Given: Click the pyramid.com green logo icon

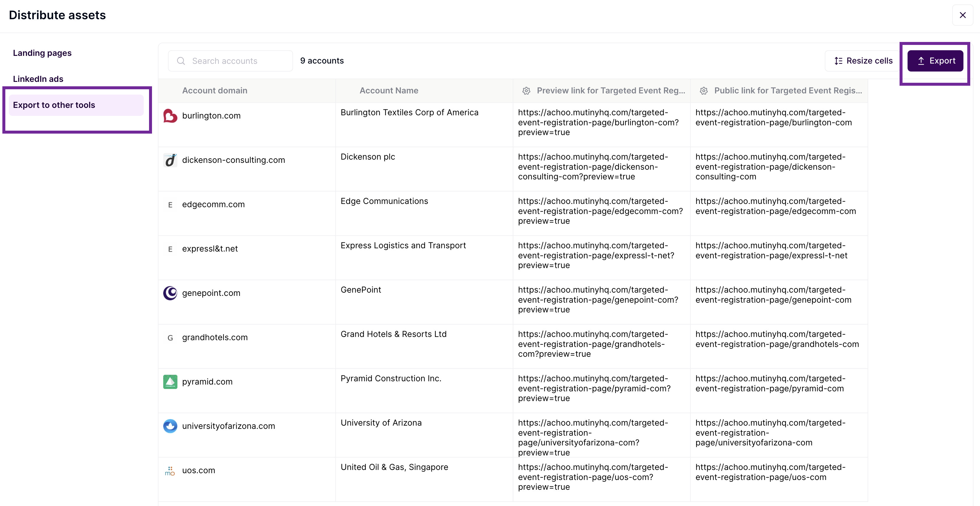Looking at the screenshot, I should tap(170, 382).
